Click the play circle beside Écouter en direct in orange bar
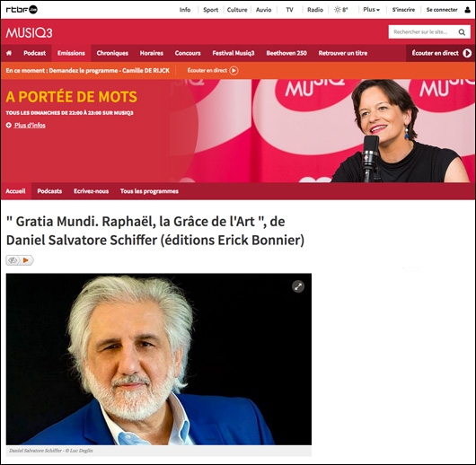This screenshot has width=476, height=465. [234, 71]
